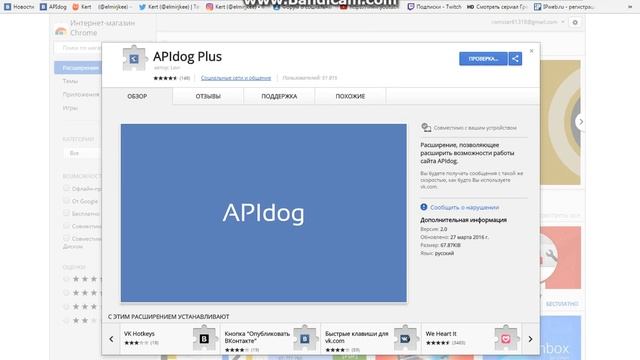
Task: Click the Chrome Web Store logo
Action: point(61,31)
